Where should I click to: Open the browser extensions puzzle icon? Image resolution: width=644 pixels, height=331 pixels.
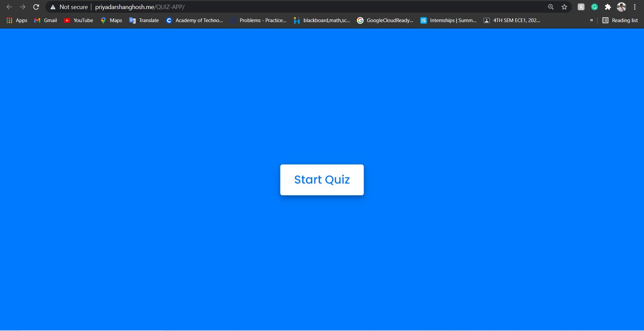608,7
